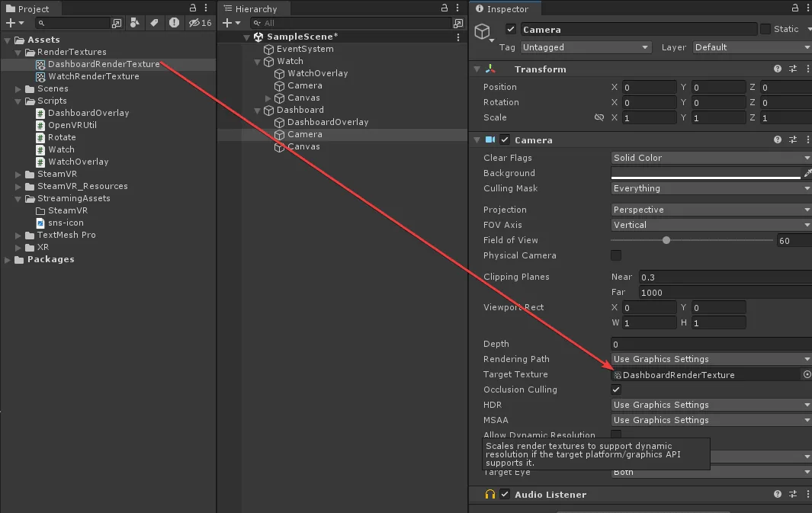The height and width of the screenshot is (513, 812).
Task: Open the Projection Perspective dropdown
Action: pos(711,210)
